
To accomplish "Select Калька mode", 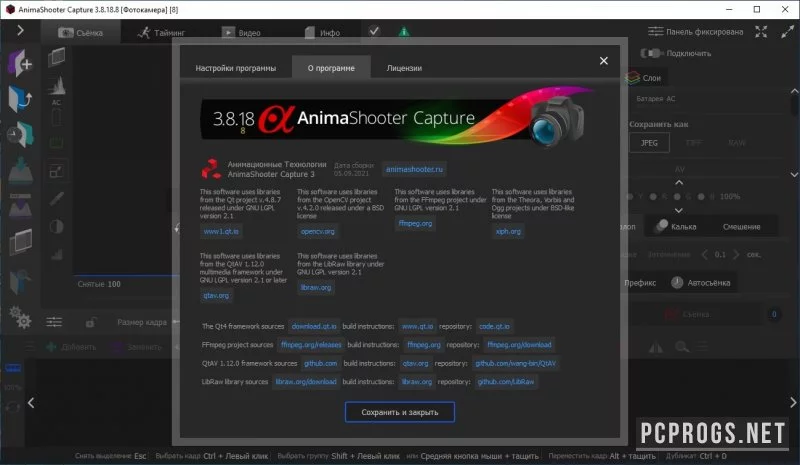I will click(x=676, y=226).
